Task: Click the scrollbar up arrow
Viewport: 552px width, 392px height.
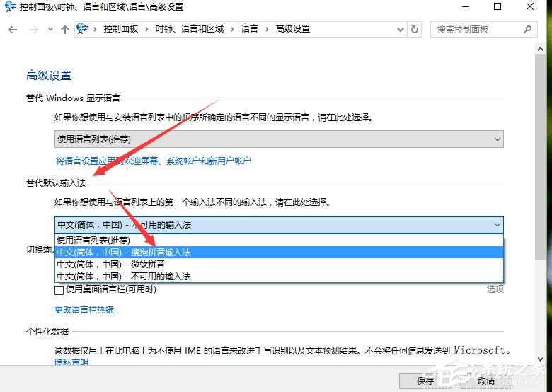Action: click(x=540, y=50)
